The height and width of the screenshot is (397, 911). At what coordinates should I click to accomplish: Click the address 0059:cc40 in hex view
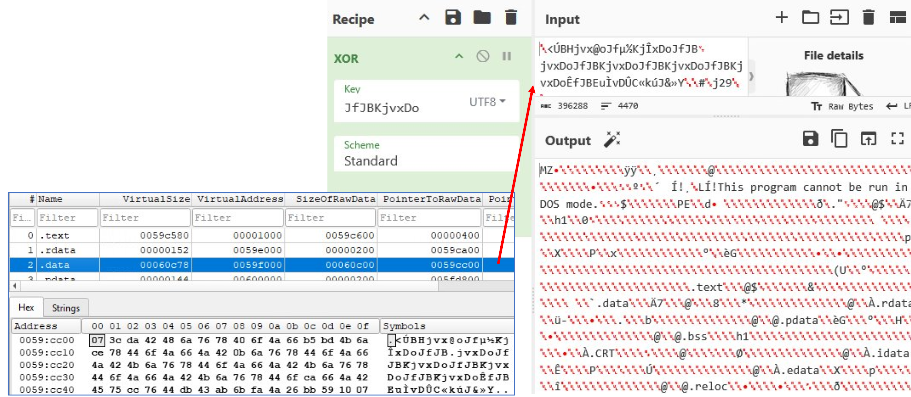tap(46, 390)
